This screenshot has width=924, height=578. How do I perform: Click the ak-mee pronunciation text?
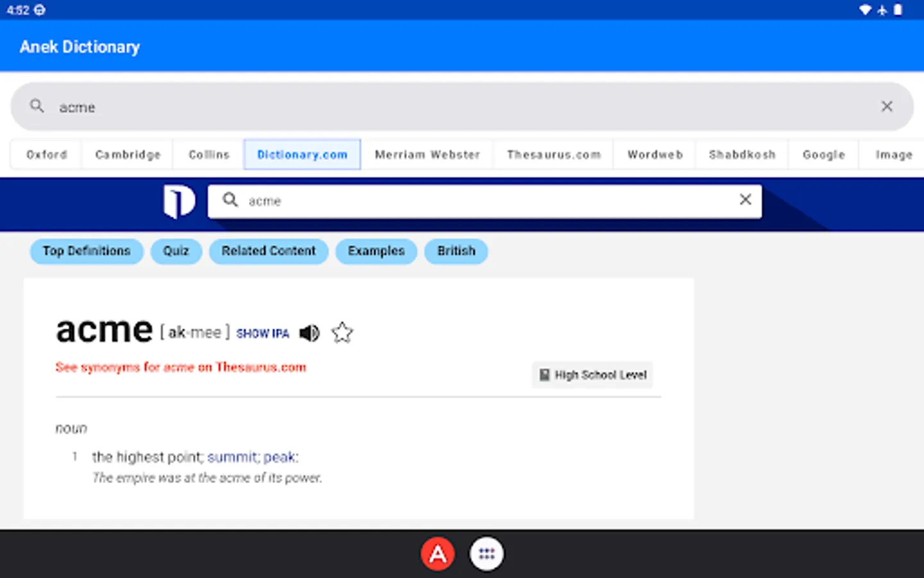coord(194,333)
